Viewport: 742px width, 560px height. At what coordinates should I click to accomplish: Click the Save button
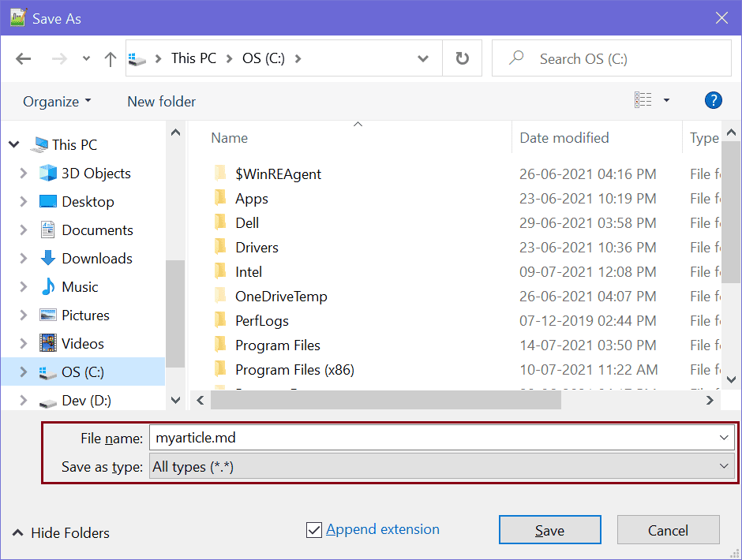[549, 529]
